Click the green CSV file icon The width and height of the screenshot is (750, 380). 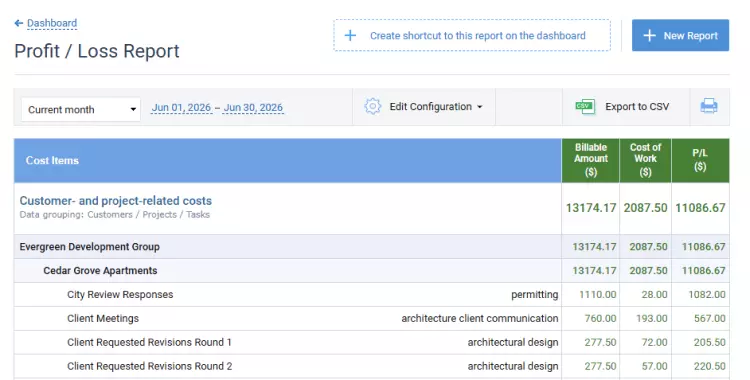pos(585,106)
